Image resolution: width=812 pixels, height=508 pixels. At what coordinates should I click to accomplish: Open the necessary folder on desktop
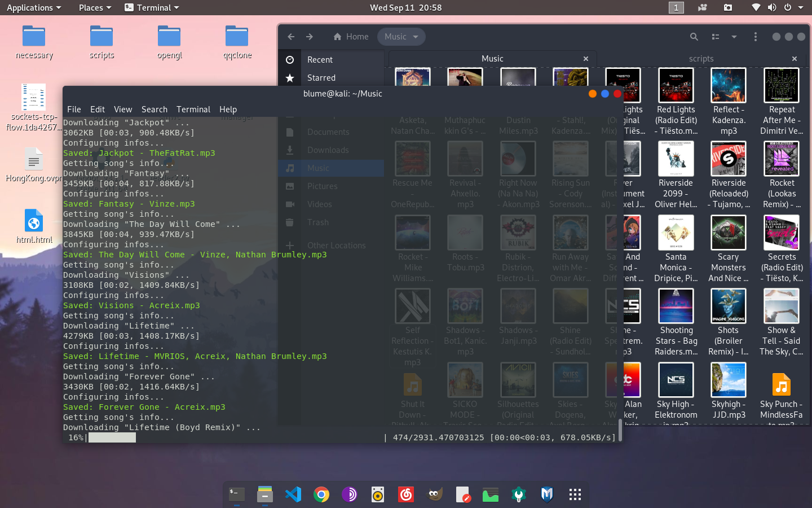pos(34,42)
